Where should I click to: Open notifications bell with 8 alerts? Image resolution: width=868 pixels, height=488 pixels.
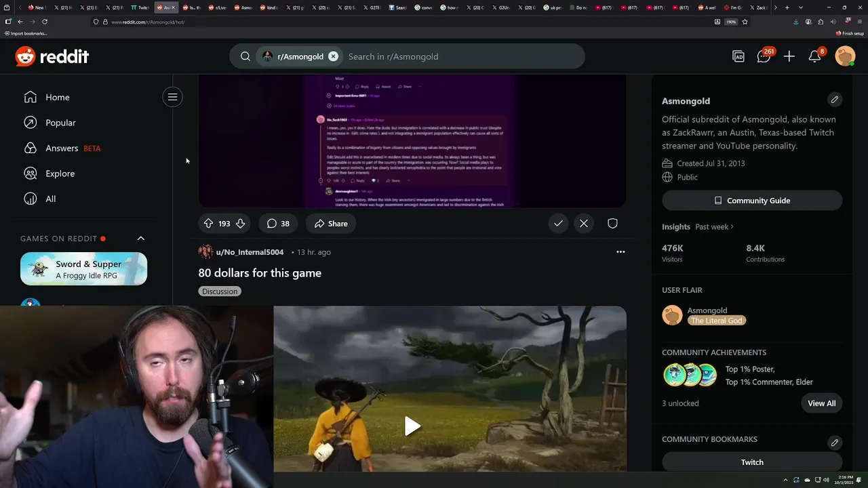click(815, 56)
